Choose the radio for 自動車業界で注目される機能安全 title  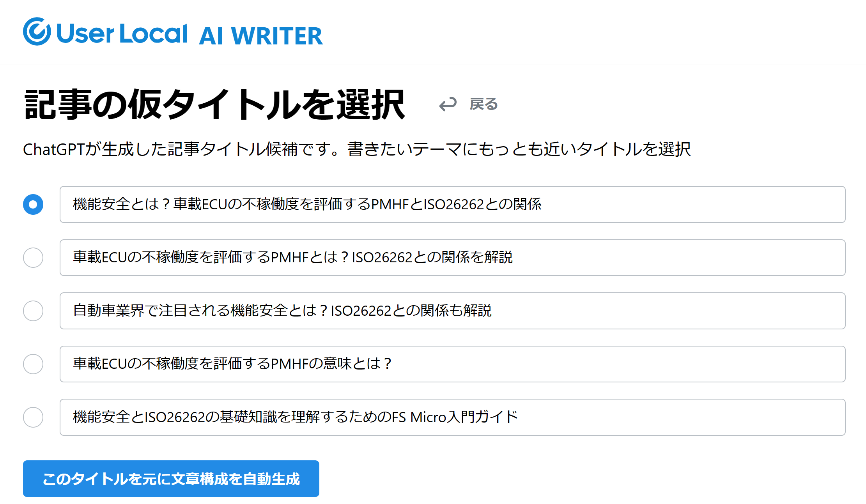point(33,311)
